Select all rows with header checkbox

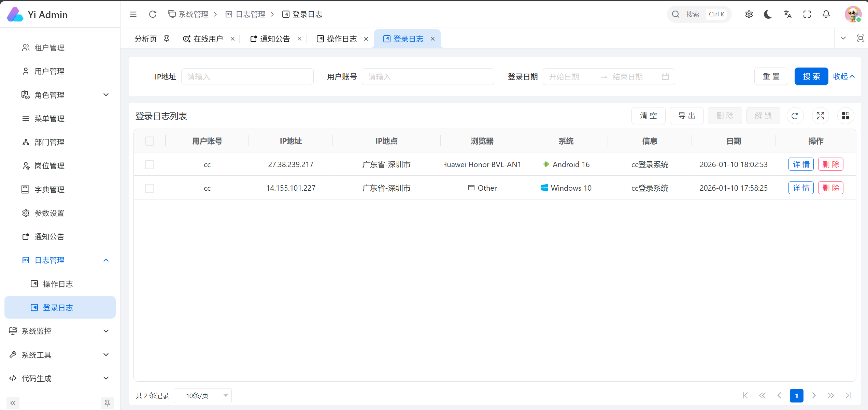(150, 141)
